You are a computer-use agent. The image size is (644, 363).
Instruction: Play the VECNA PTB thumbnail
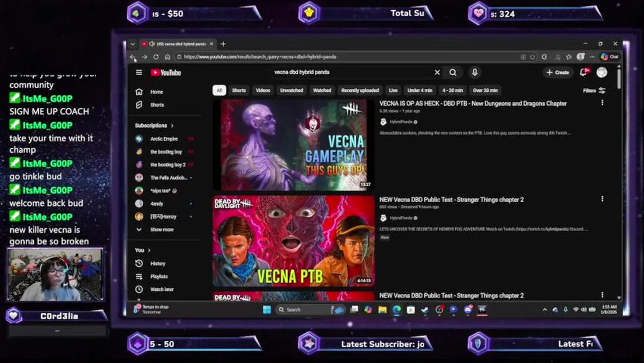pyautogui.click(x=294, y=241)
